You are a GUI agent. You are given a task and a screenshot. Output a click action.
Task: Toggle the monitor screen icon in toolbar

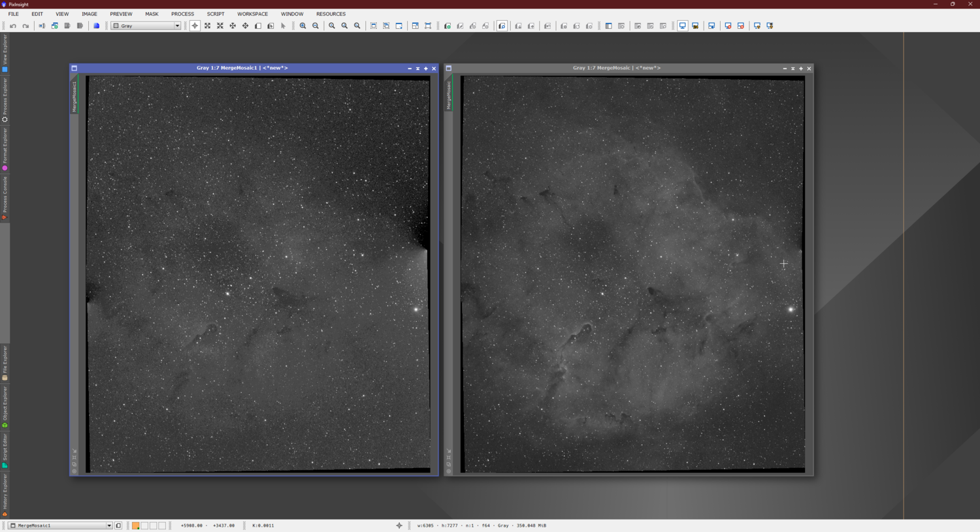(x=682, y=26)
